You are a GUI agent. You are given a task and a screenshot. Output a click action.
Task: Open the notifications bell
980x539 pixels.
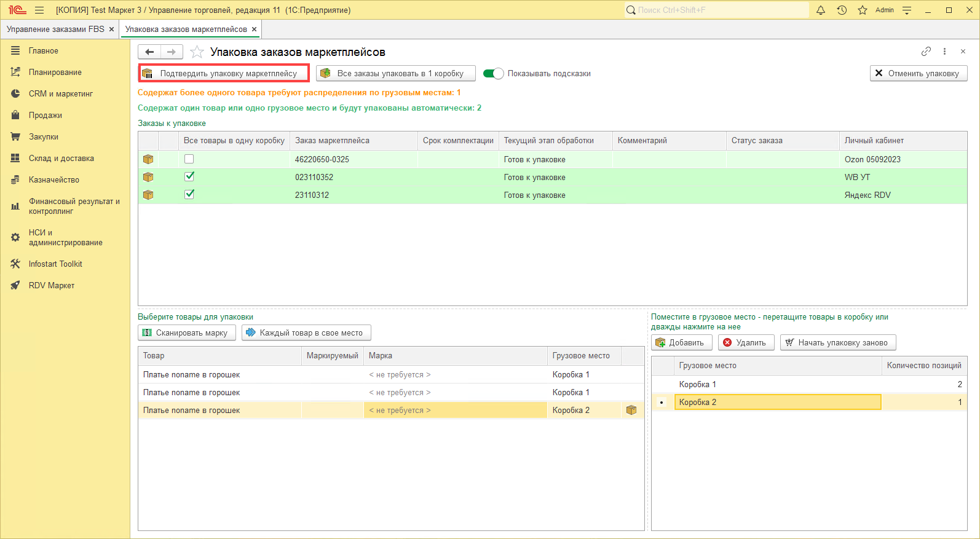820,10
